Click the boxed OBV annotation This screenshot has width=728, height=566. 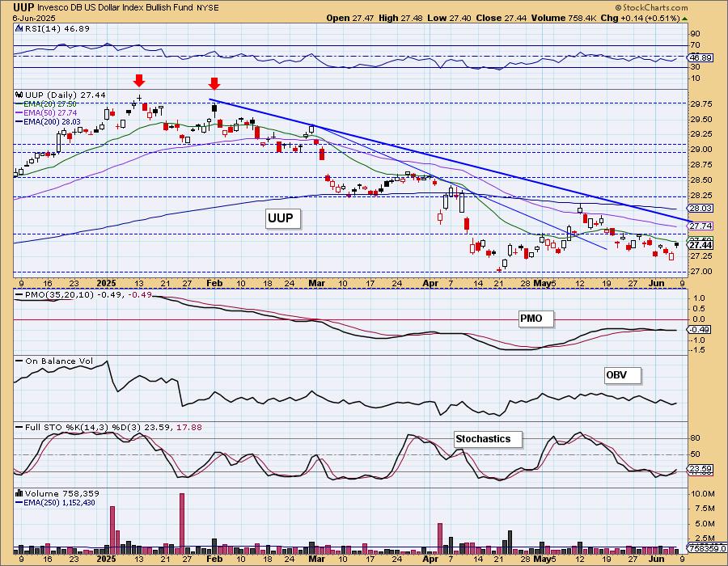pos(623,375)
